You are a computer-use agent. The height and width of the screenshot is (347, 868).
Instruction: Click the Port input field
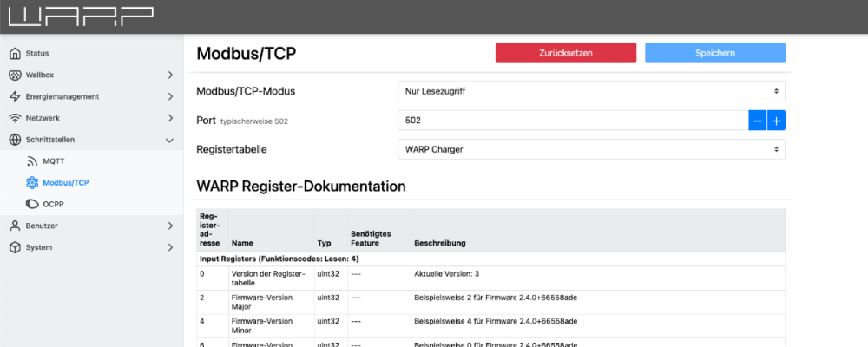[572, 121]
